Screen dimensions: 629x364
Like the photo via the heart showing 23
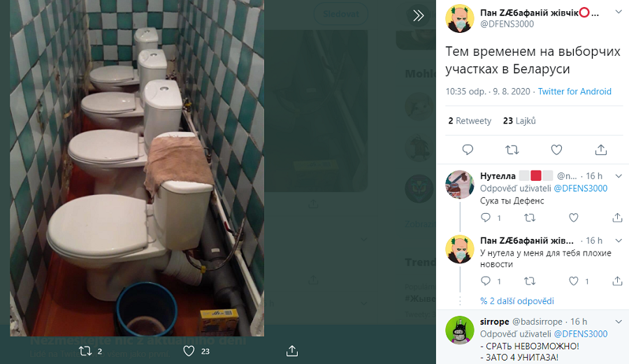pos(189,351)
